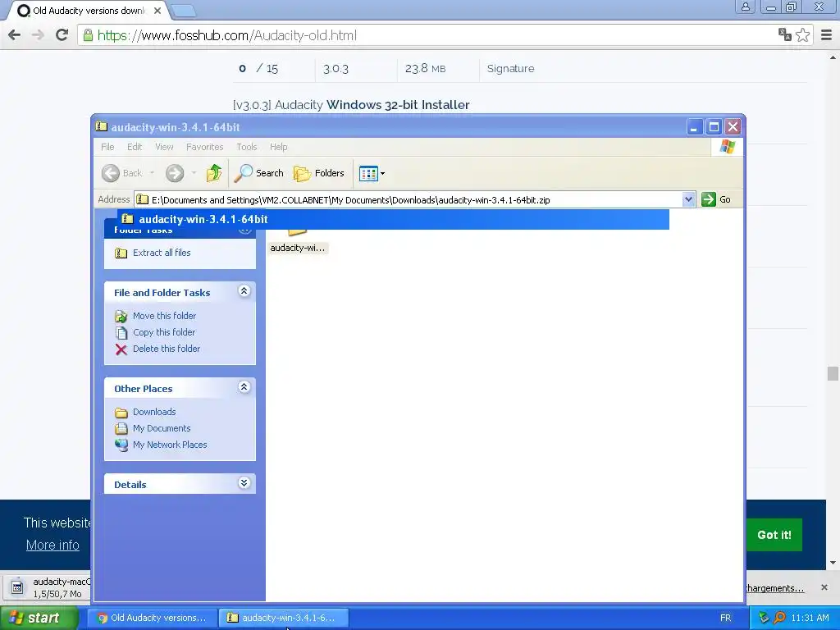Click the Chrome forward arrow
The height and width of the screenshot is (630, 840).
38,35
